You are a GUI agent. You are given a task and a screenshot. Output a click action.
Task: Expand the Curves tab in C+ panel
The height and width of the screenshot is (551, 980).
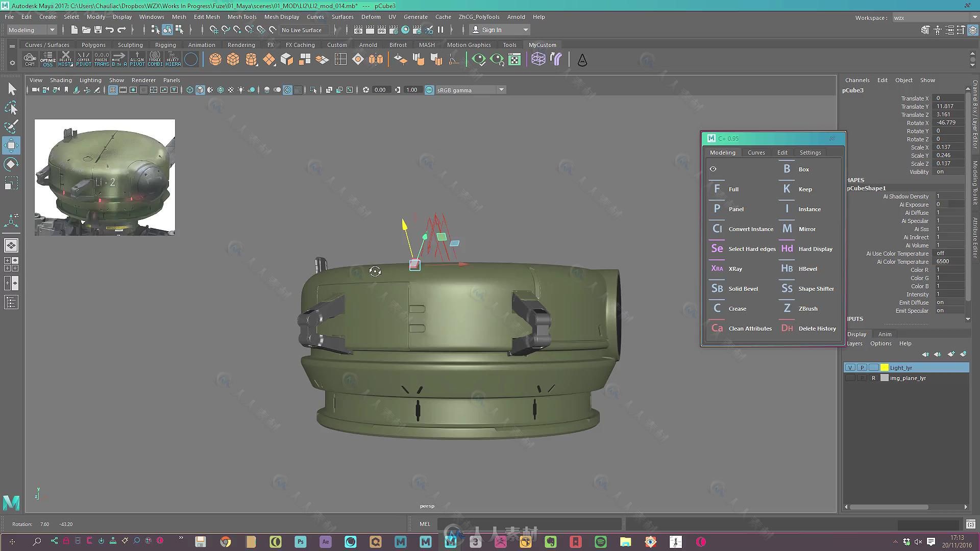tap(756, 152)
